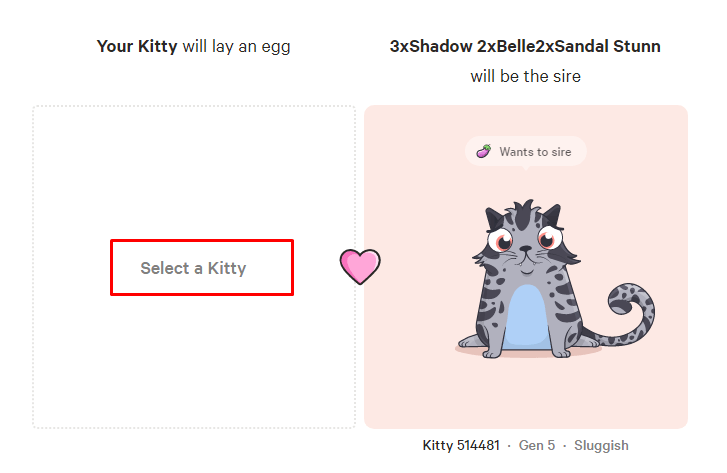Screen dimensions: 727x473
Task: Click the Gen 5 generation label
Action: pos(537,445)
